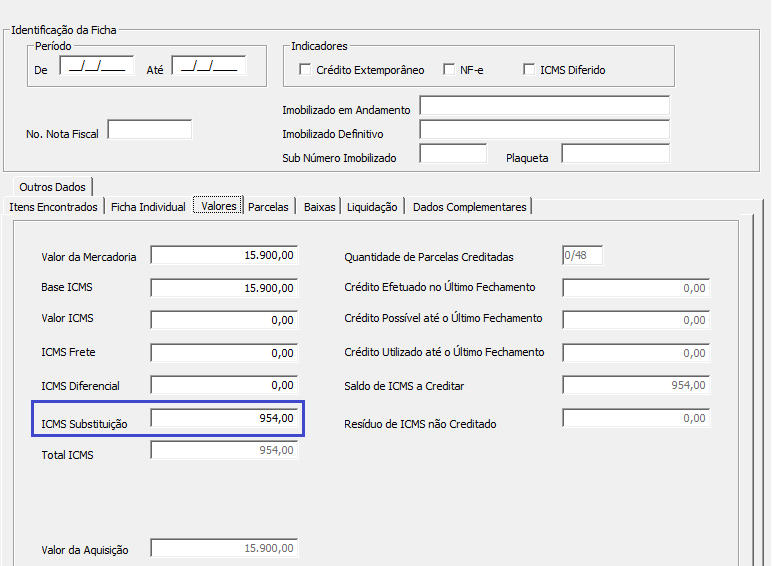Click the Imobilizado em Andamento field
Image resolution: width=772 pixels, height=566 pixels.
(544, 107)
